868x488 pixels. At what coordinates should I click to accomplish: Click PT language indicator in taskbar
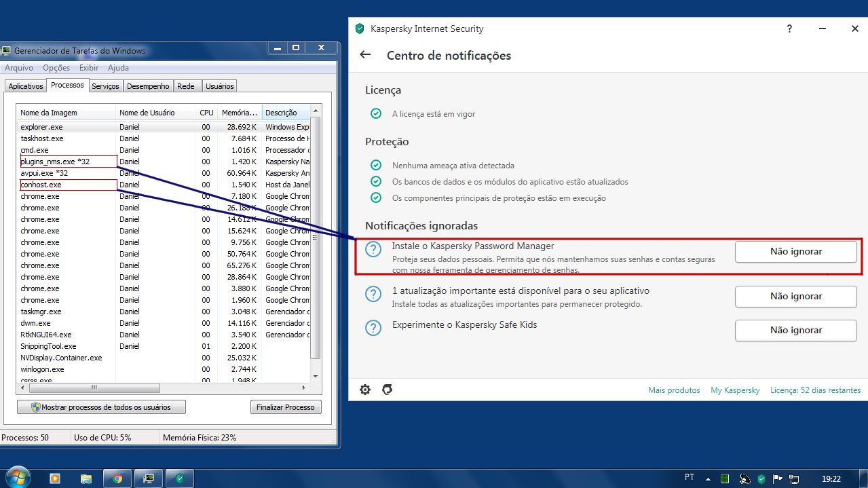(x=690, y=478)
